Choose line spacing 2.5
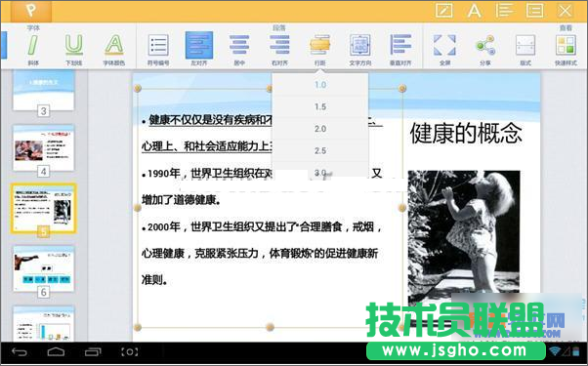588x366 pixels. tap(320, 150)
